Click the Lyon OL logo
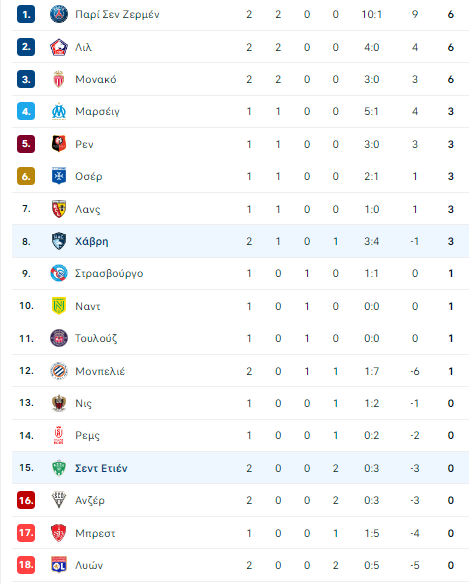Image resolution: width=469 pixels, height=584 pixels. tap(59, 565)
